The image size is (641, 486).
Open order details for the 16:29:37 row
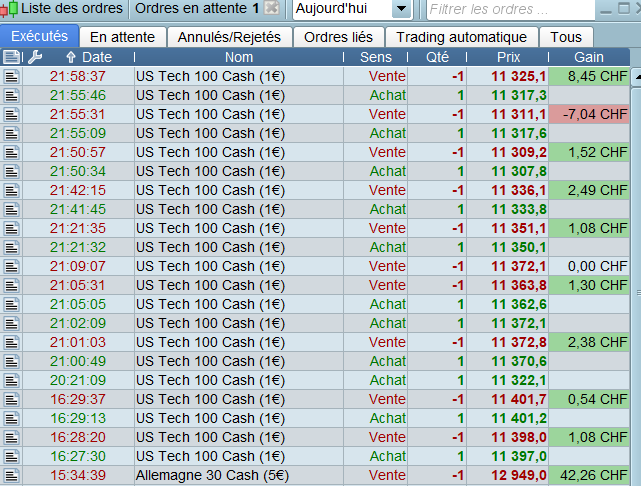click(11, 399)
